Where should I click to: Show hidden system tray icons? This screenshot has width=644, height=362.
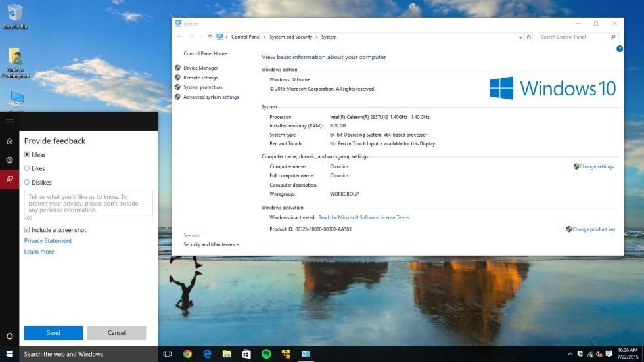[x=570, y=354]
